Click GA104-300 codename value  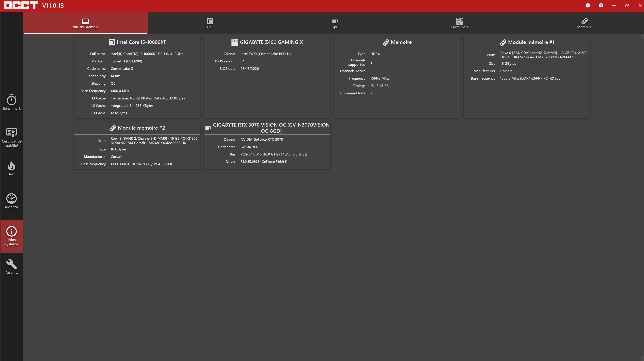click(x=249, y=147)
